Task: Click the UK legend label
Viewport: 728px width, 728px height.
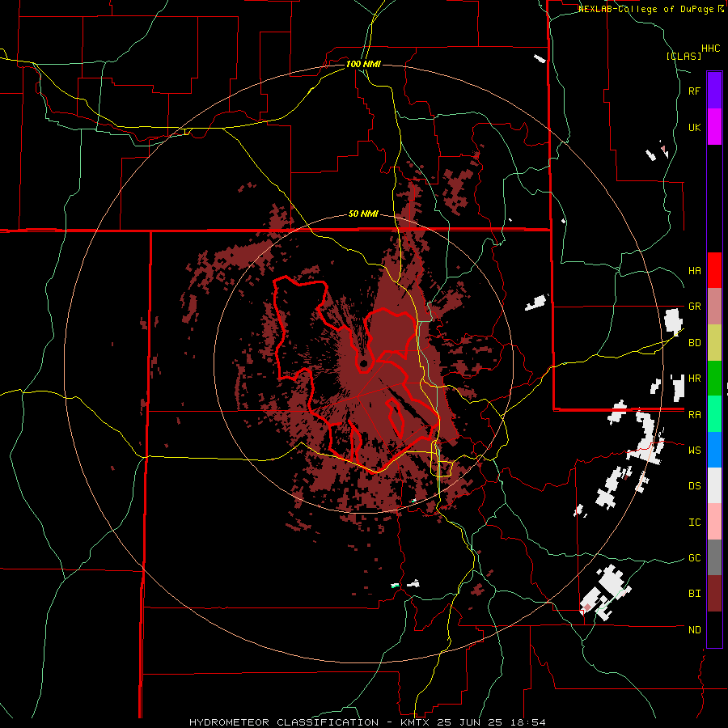Action: click(x=694, y=127)
